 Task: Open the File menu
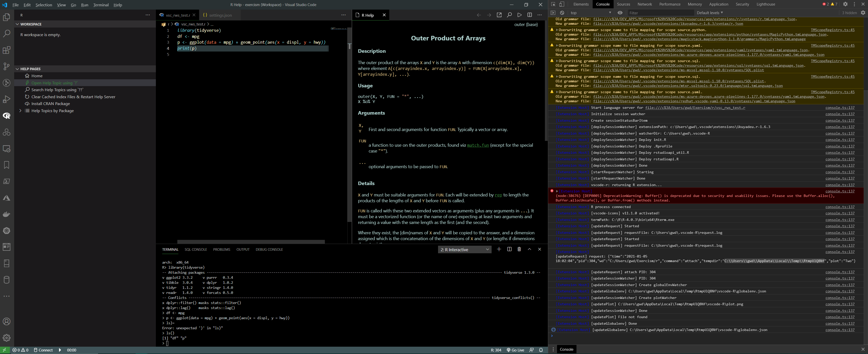point(15,5)
